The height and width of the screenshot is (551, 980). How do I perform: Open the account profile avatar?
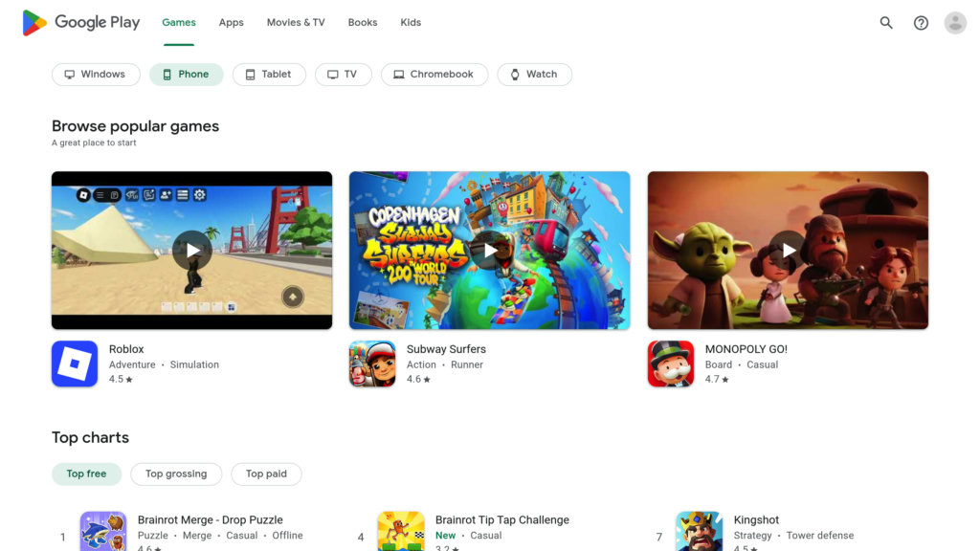[x=955, y=23]
